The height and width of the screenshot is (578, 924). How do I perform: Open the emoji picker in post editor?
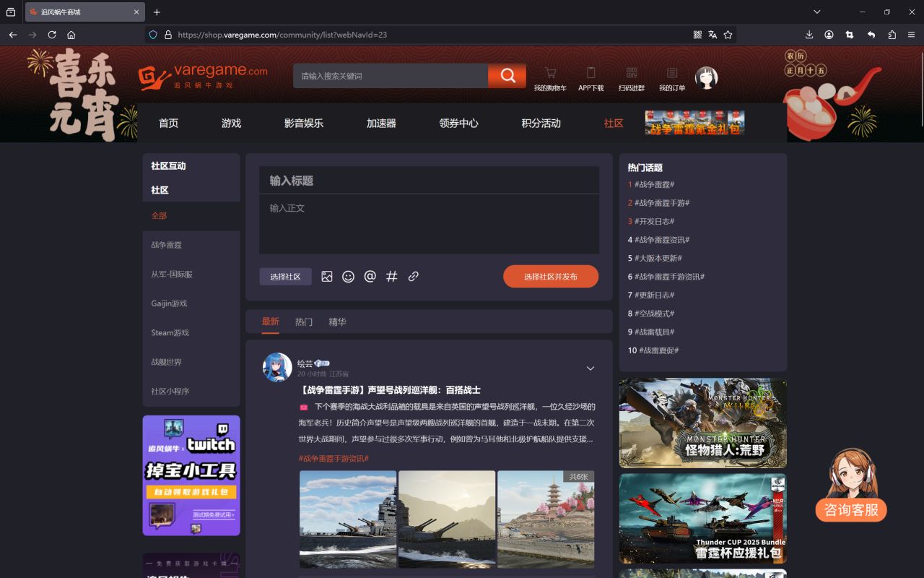pyautogui.click(x=348, y=276)
